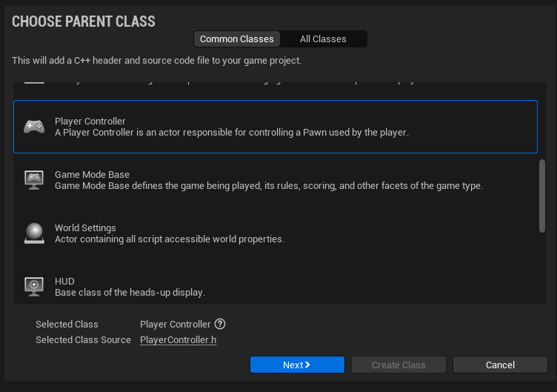The image size is (557, 392).
Task: Click the Create Class button
Action: [398, 365]
